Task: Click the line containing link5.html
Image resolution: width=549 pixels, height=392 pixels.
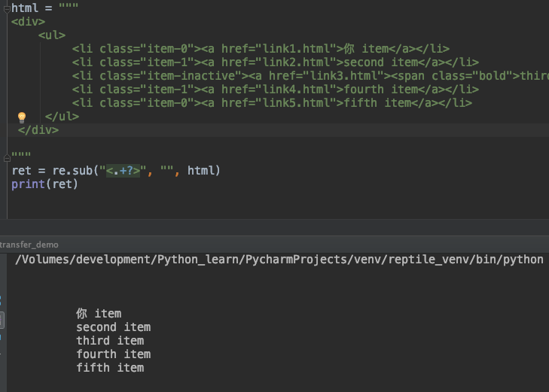Action: tap(272, 103)
